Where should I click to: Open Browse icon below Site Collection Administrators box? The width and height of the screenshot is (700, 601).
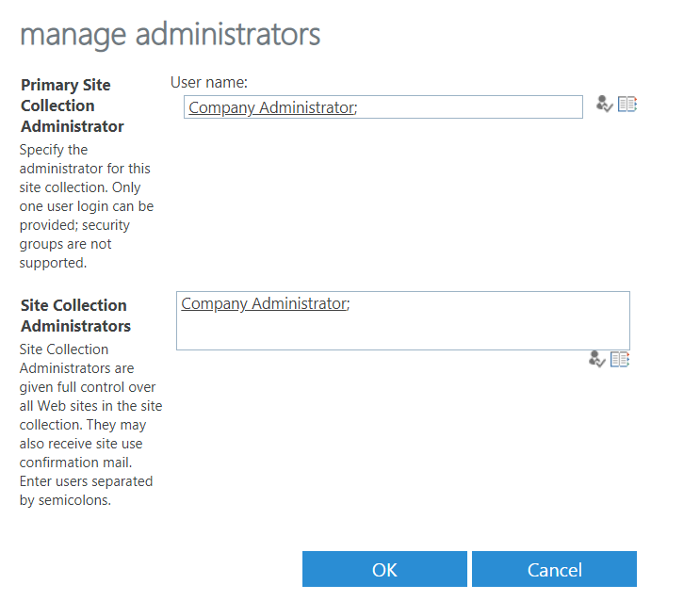[x=619, y=359]
